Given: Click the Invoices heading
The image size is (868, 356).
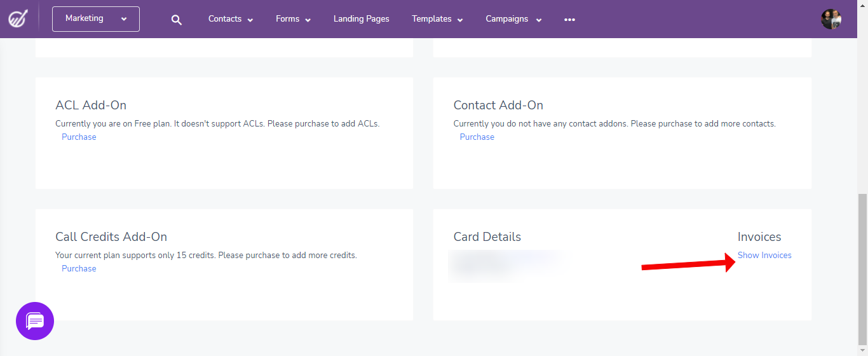Looking at the screenshot, I should [759, 236].
